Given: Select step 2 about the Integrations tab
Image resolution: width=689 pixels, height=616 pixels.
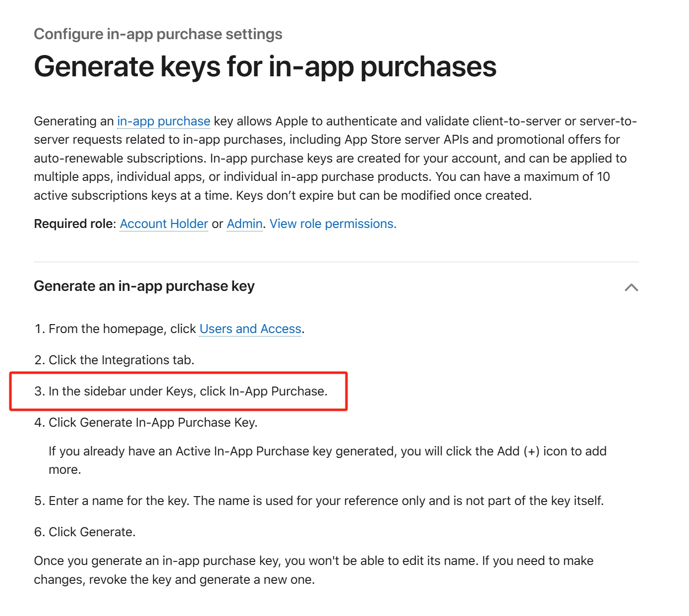Looking at the screenshot, I should (x=114, y=360).
